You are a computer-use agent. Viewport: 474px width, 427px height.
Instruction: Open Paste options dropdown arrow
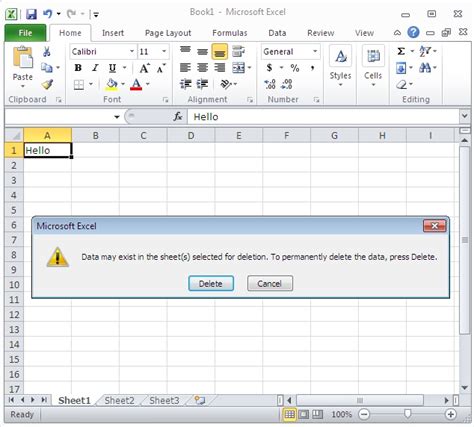click(x=23, y=87)
